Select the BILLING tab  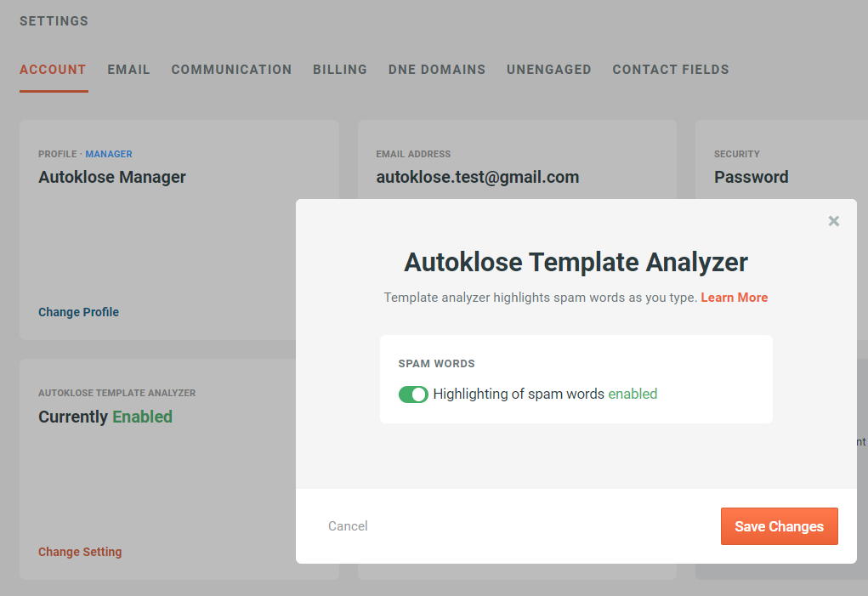pyautogui.click(x=339, y=70)
